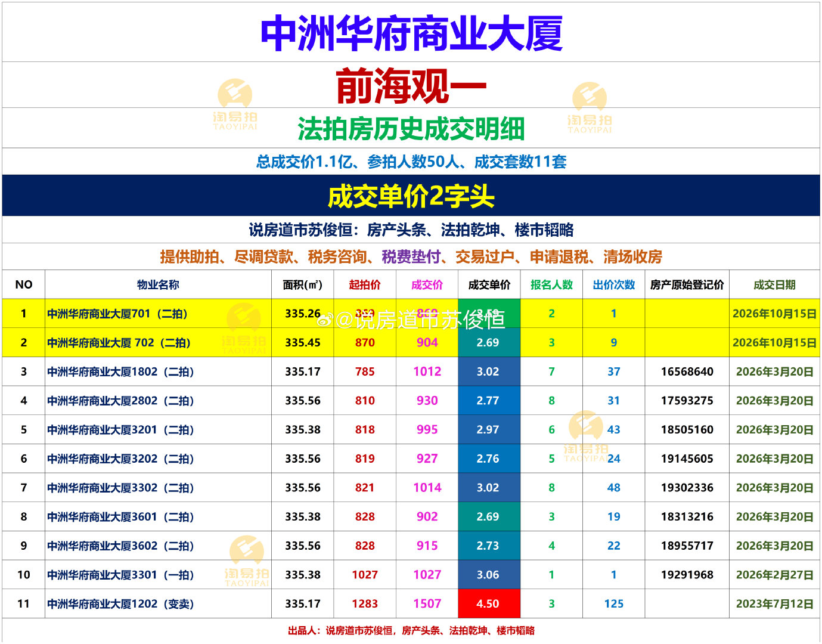Viewport: 822px width, 644px height.
Task: Click the bid count 48 in the 3302 row
Action: coord(614,488)
